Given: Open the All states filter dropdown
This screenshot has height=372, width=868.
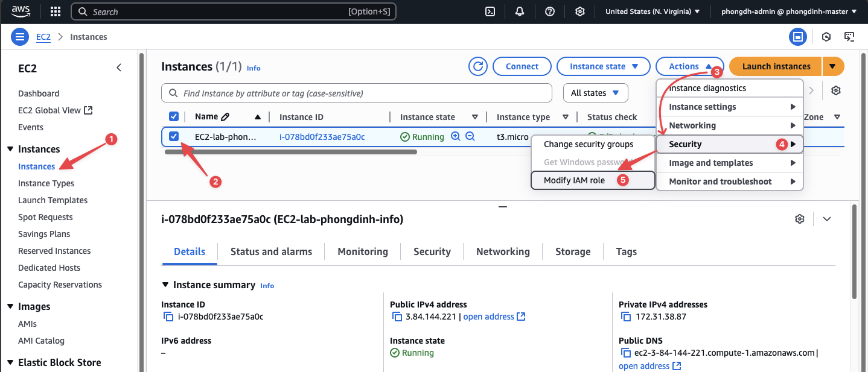Looking at the screenshot, I should [595, 93].
